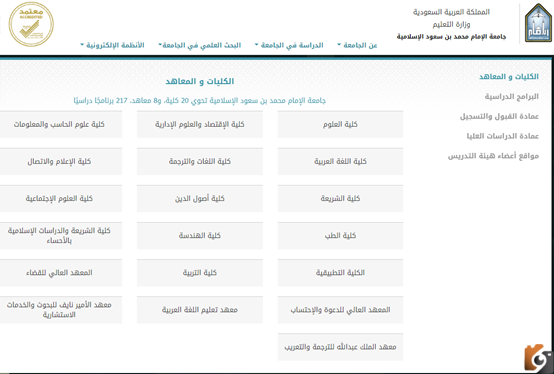Select الكليات و المعاهد in sidebar
The height and width of the screenshot is (374, 554).
pos(509,77)
